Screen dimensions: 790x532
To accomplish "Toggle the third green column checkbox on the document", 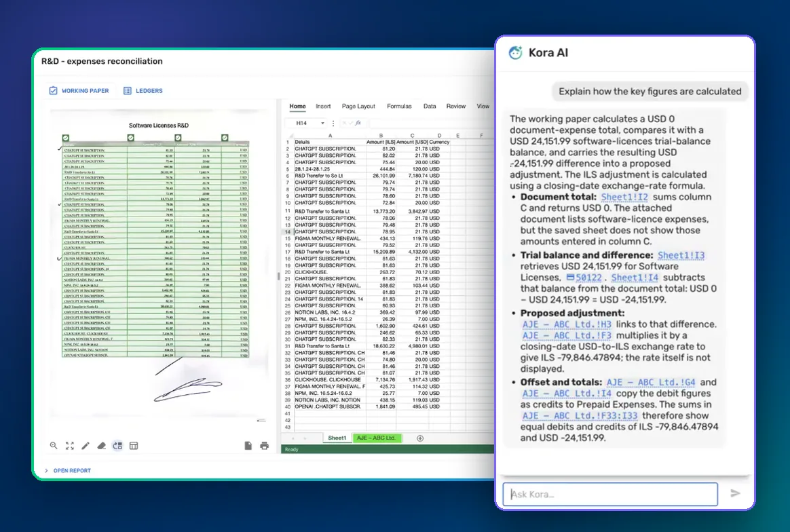I will tap(178, 138).
